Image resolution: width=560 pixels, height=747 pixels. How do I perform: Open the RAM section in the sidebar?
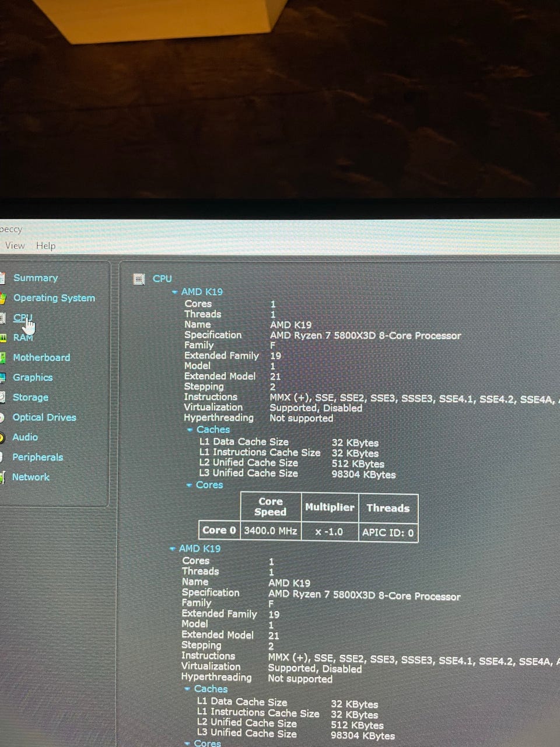pos(23,338)
